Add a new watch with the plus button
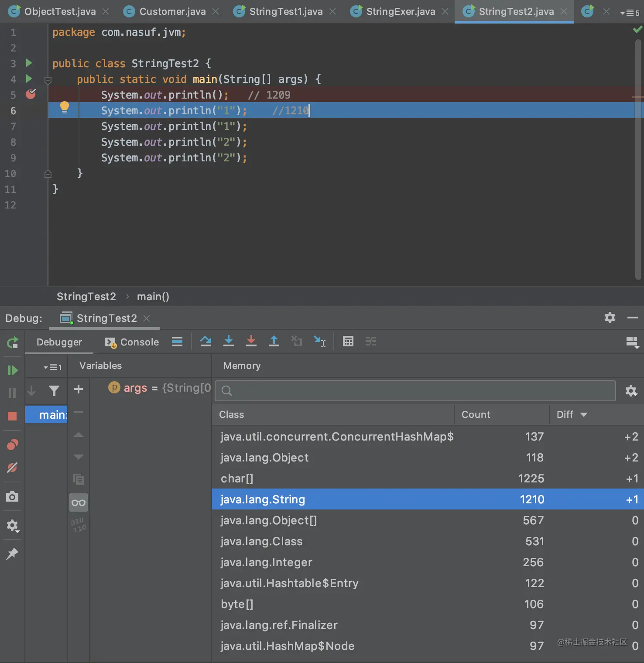This screenshot has height=663, width=644. tap(79, 389)
